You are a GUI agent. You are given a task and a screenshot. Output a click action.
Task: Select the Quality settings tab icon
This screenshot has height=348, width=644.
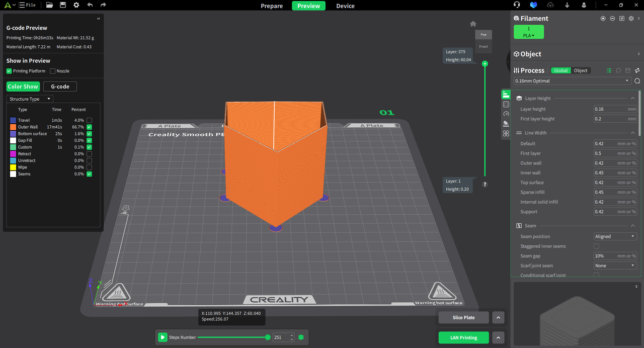pyautogui.click(x=506, y=95)
